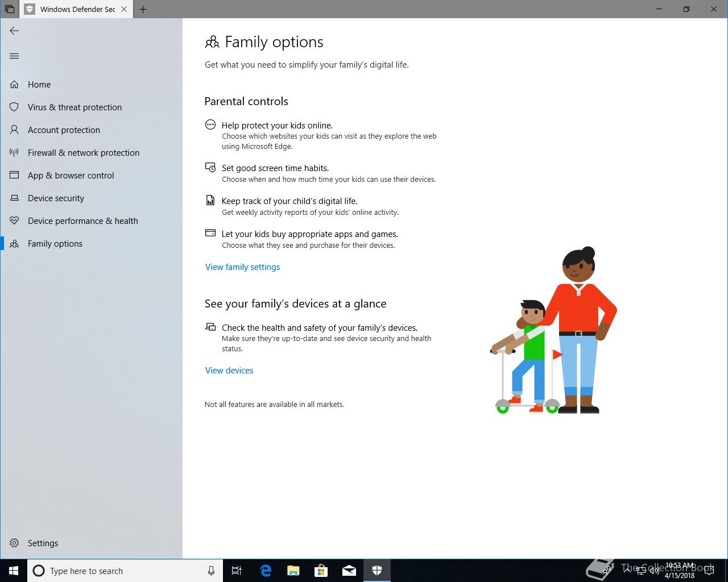Click the Account protection person icon
This screenshot has width=728, height=582.
14,130
